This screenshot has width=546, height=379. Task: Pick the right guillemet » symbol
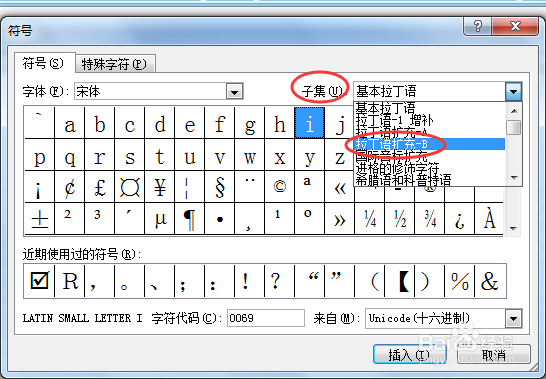340,219
